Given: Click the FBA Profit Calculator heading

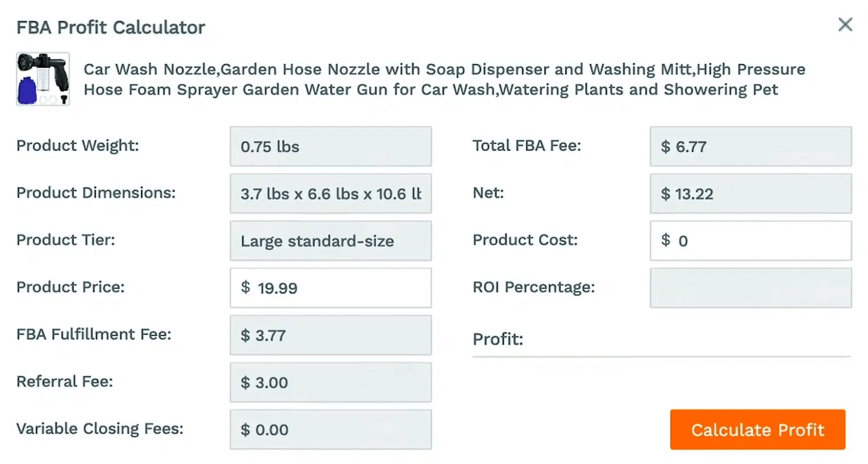Looking at the screenshot, I should (111, 27).
